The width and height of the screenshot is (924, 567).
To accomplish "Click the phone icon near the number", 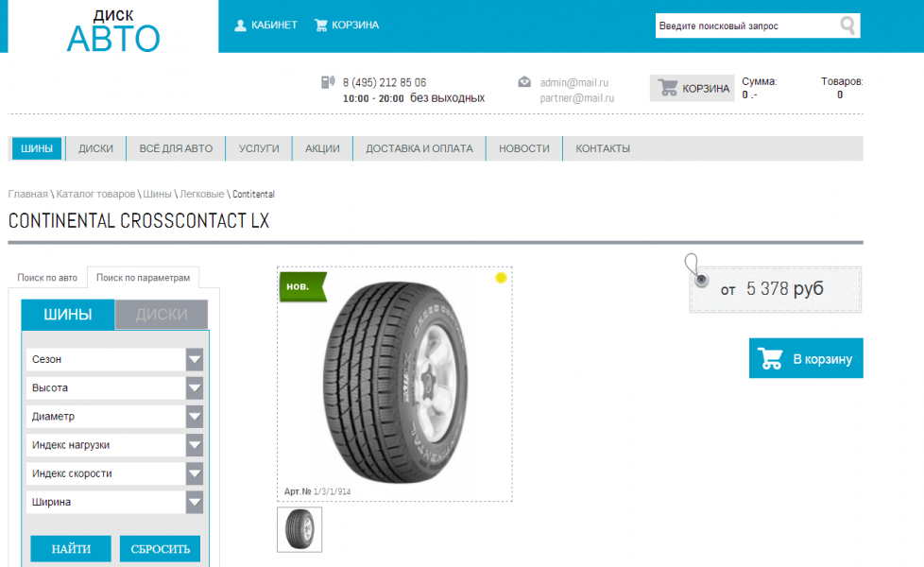I will tap(328, 82).
